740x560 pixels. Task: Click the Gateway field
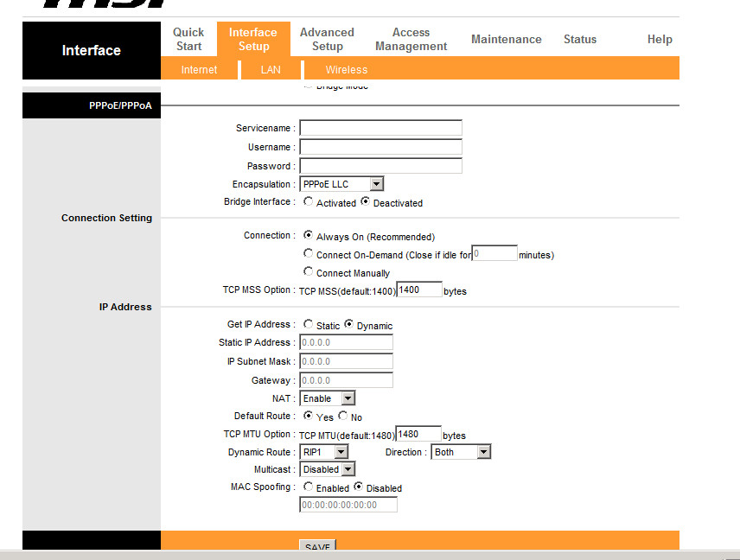click(x=347, y=380)
